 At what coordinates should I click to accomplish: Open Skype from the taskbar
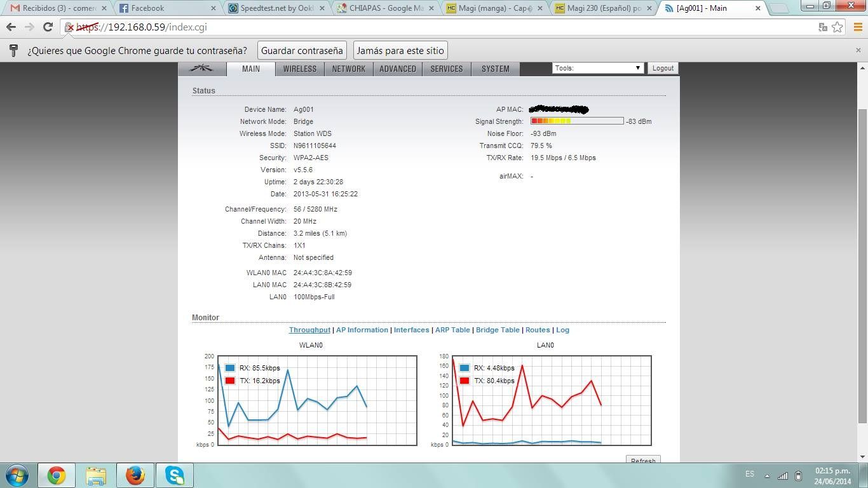coord(174,475)
